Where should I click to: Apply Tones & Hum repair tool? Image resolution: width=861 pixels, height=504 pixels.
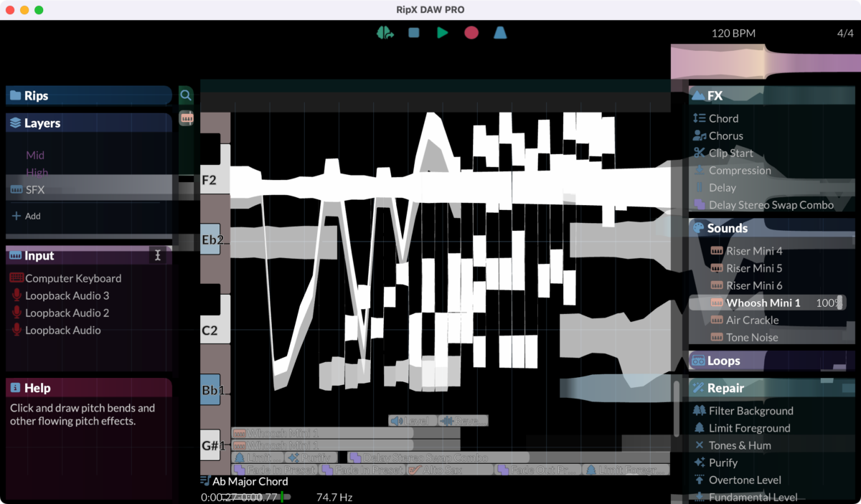732,445
